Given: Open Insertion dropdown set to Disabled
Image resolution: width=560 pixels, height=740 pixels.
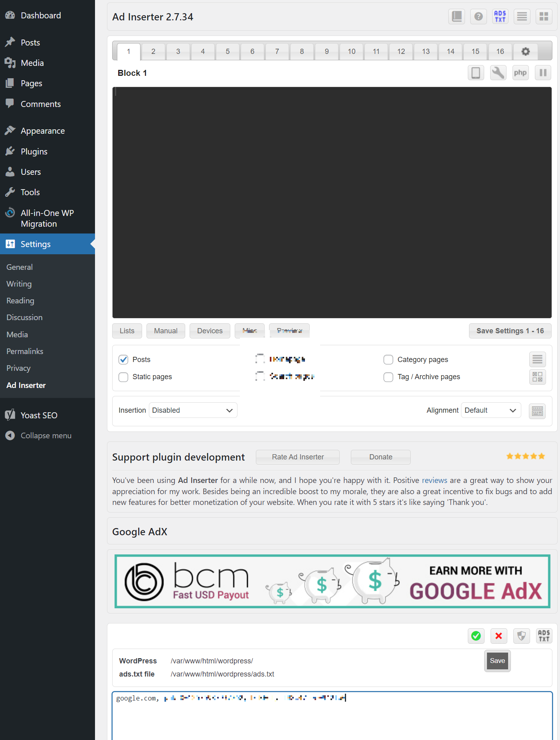Looking at the screenshot, I should pos(193,410).
